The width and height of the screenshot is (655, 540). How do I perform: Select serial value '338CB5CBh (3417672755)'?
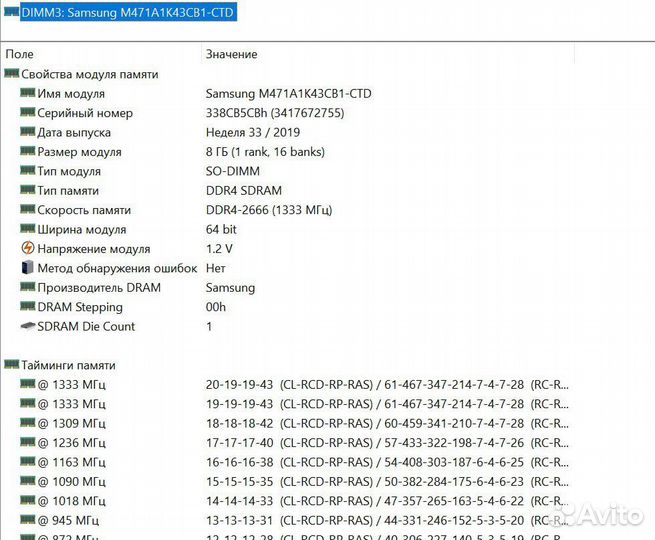[275, 113]
